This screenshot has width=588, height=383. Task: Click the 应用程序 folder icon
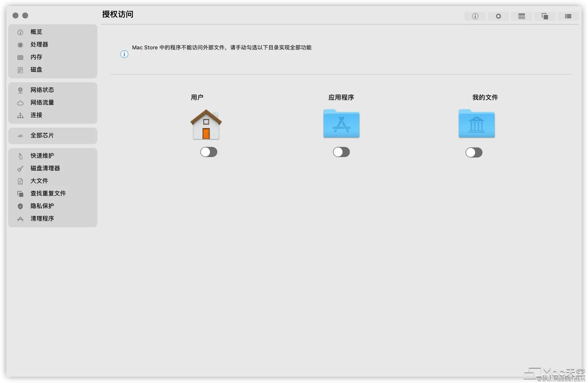(x=341, y=124)
